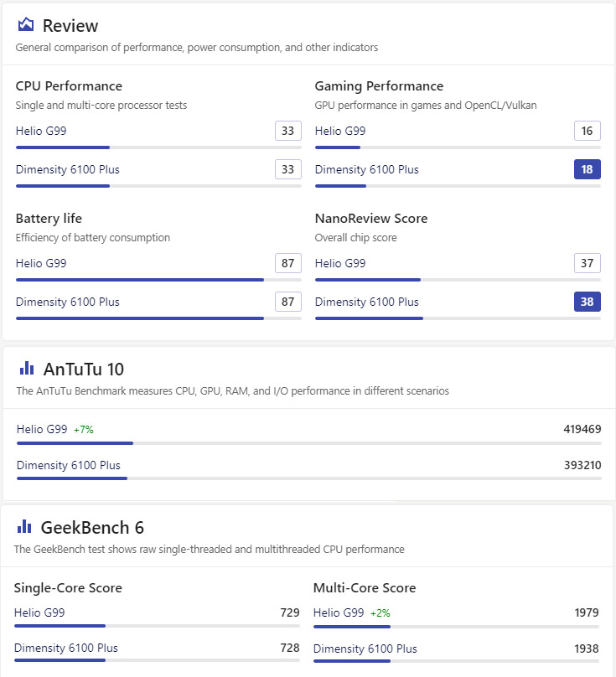This screenshot has height=677, width=616.
Task: Open Helio G99 link under CPU Performance
Action: [41, 131]
